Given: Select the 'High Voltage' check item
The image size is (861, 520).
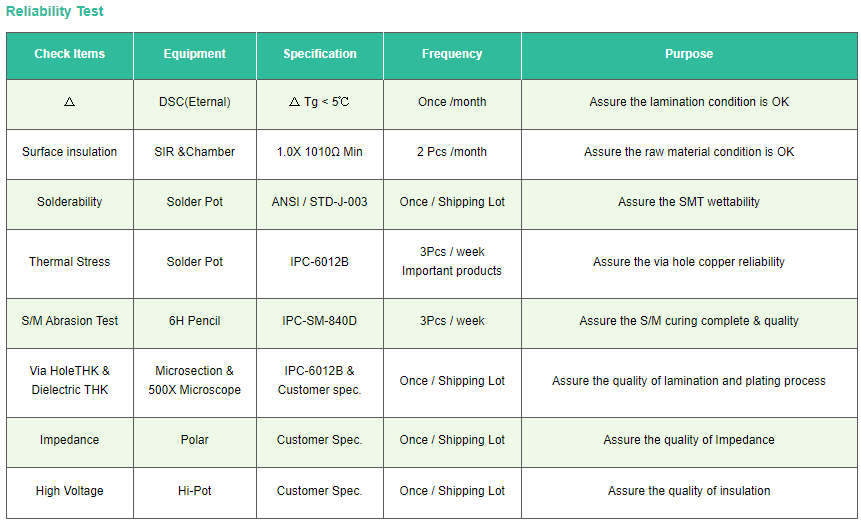Looking at the screenshot, I should point(70,491).
